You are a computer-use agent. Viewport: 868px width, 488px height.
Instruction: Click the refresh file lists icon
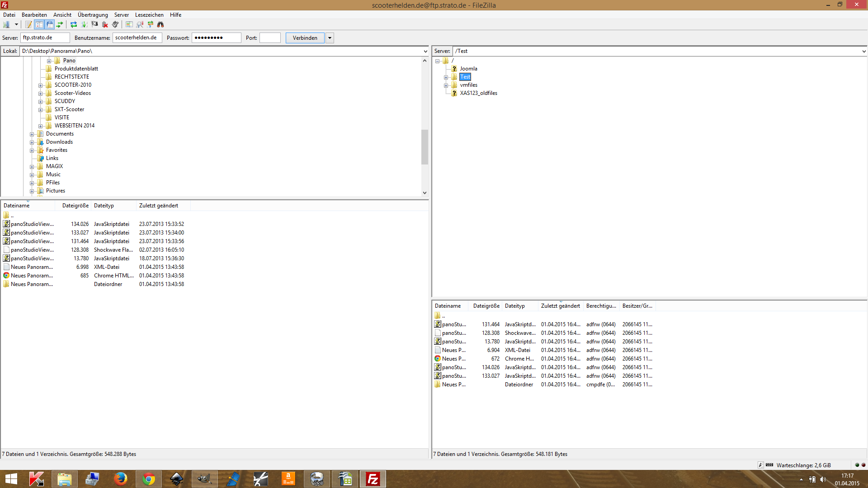73,24
